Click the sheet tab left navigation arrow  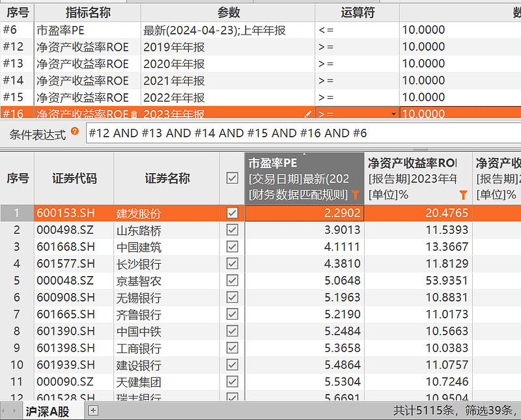click(3, 411)
